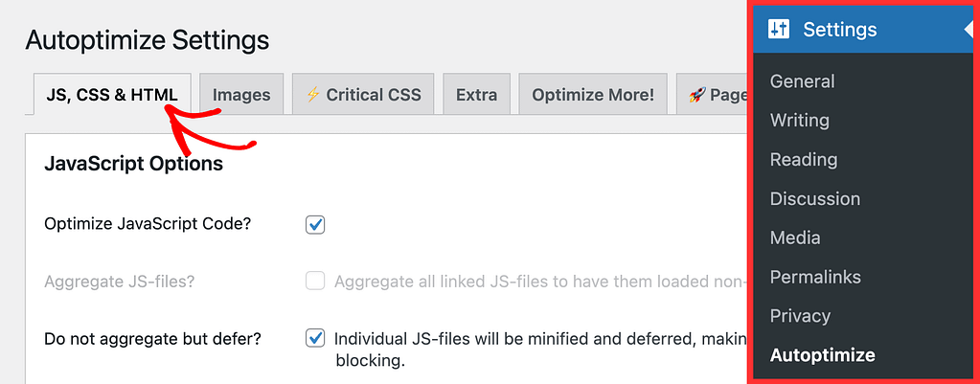Select the Critical CSS tab
This screenshot has height=384, width=980.
[363, 94]
